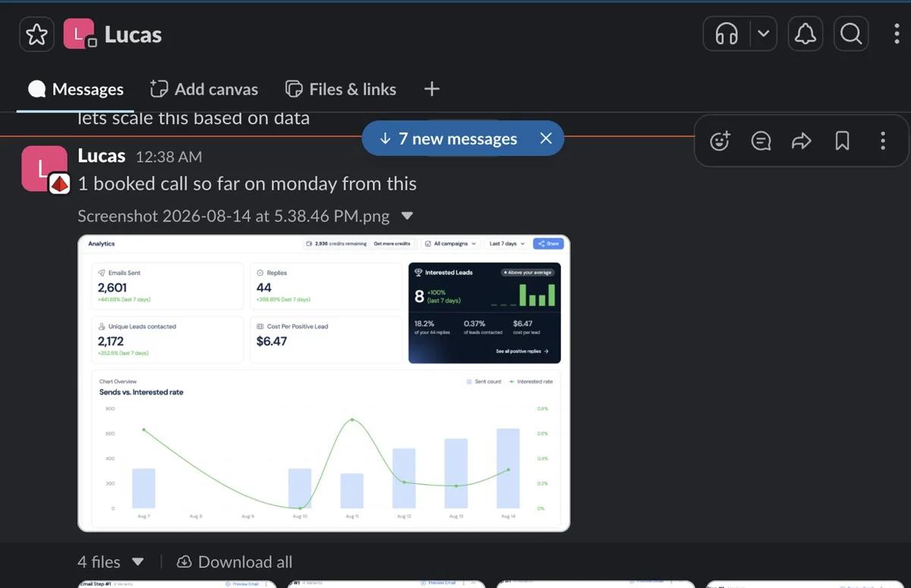Open Last 7 days dropdown in screenshot
The width and height of the screenshot is (911, 588).
pos(506,244)
